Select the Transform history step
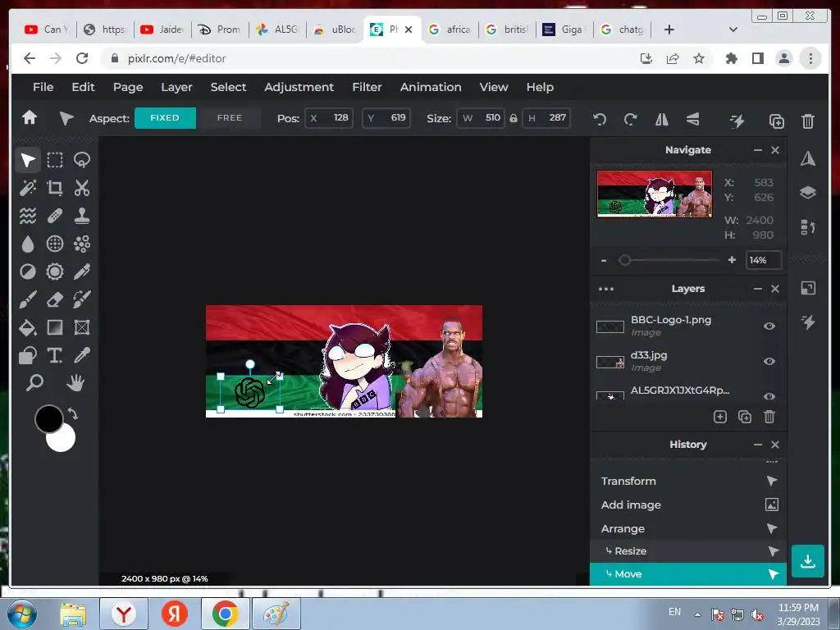840x630 pixels. click(x=688, y=481)
